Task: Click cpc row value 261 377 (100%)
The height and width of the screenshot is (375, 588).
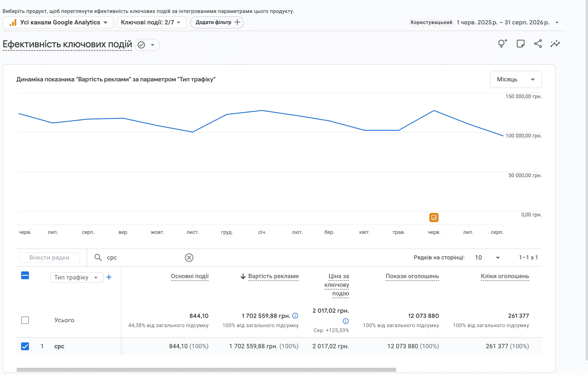Action: (x=507, y=346)
